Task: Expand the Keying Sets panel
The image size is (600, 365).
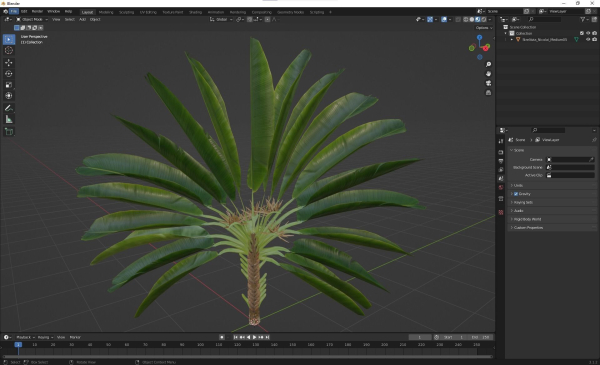Action: tap(552, 202)
